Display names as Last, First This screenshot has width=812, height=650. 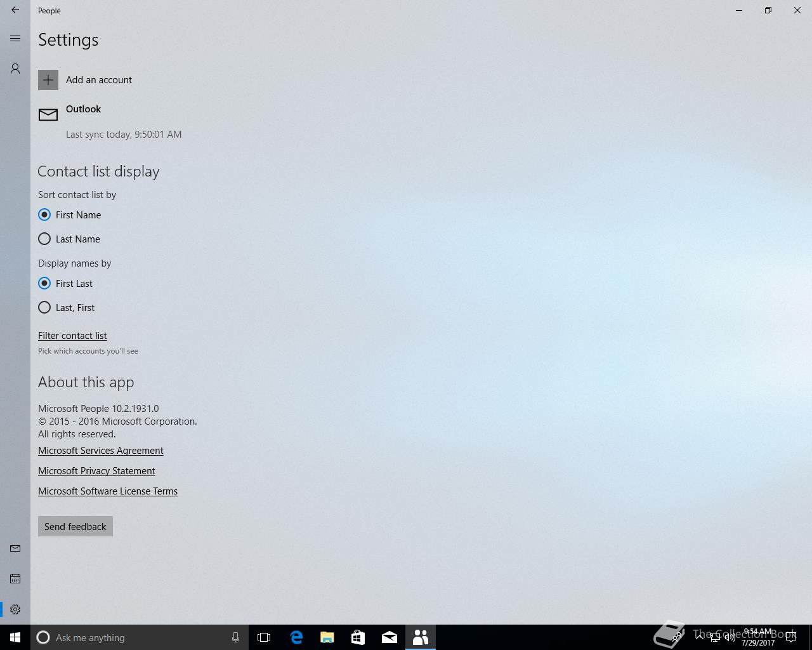tap(67, 308)
